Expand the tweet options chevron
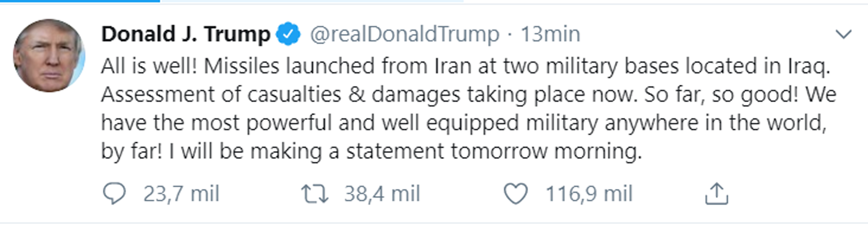This screenshot has height=239, width=868. pyautogui.click(x=843, y=34)
